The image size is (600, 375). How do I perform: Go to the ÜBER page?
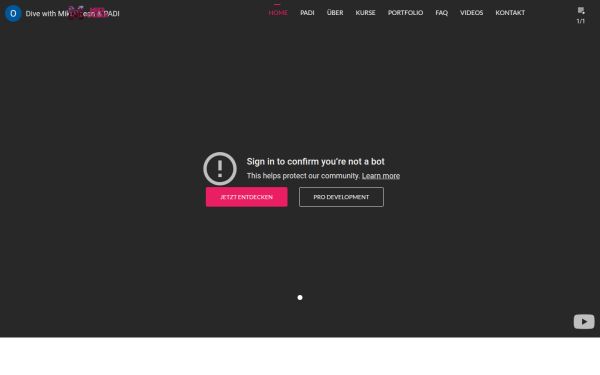(335, 13)
